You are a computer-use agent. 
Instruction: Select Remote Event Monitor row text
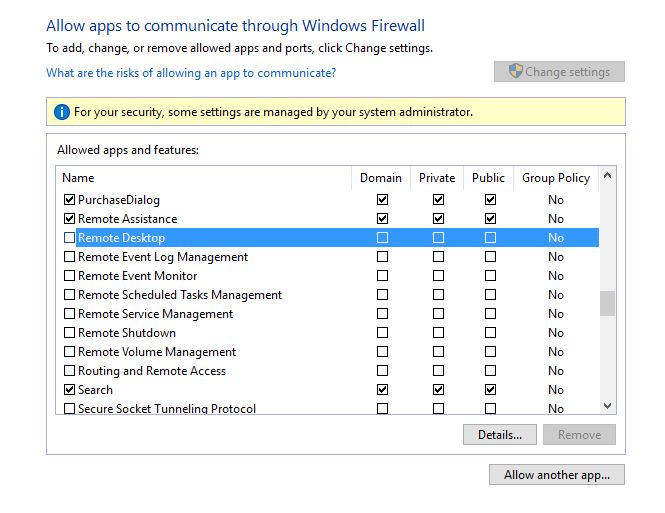(x=137, y=276)
